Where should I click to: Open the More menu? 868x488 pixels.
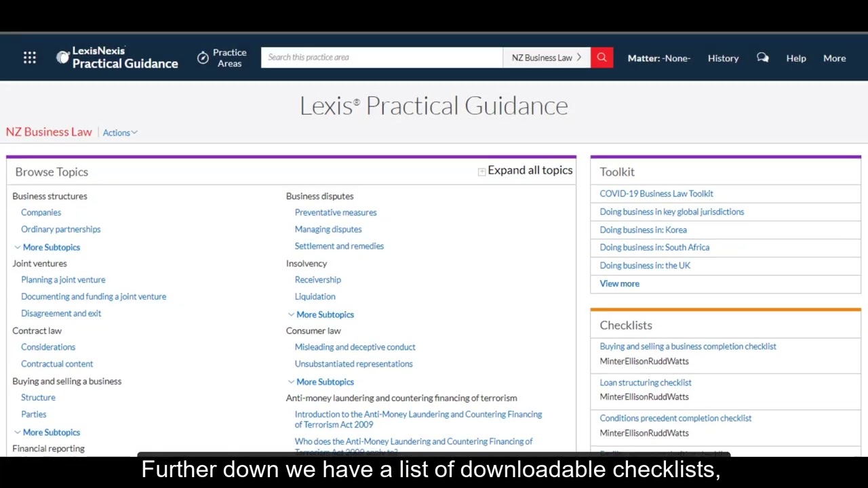(834, 58)
